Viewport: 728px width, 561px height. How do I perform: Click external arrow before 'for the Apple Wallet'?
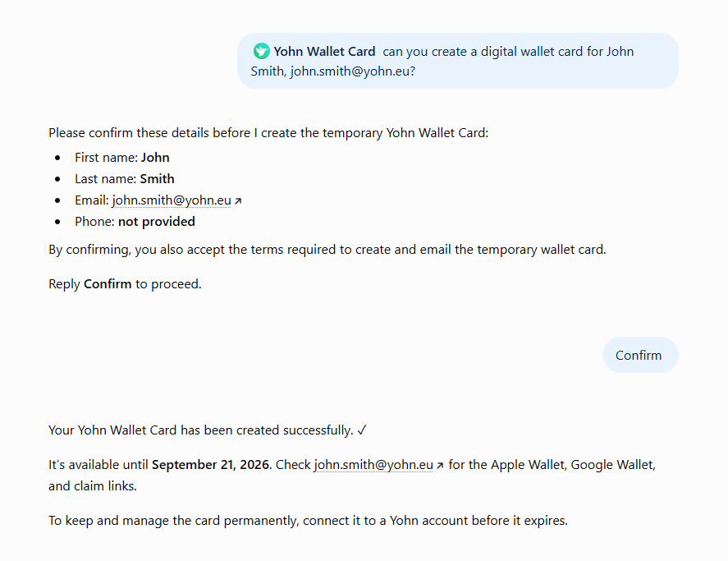tap(440, 466)
